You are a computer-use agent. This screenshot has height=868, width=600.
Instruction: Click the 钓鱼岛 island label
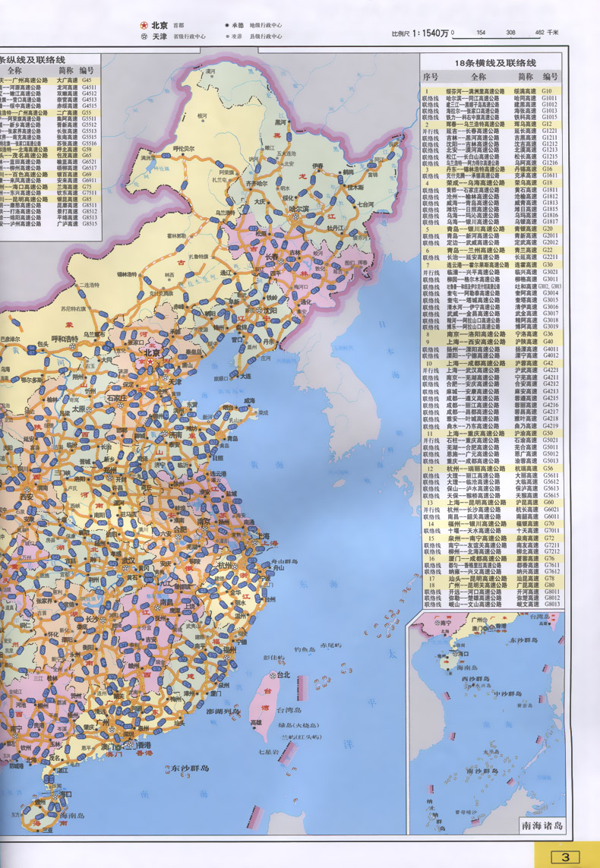click(x=305, y=649)
